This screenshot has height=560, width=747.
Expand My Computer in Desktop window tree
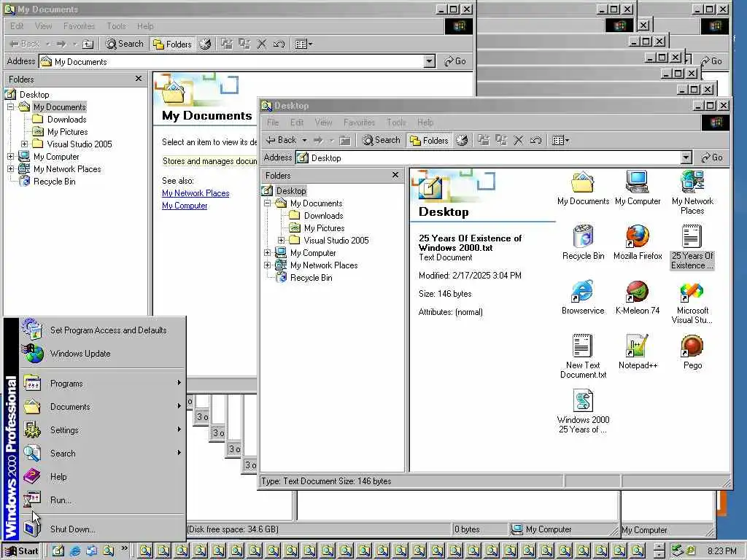pyautogui.click(x=267, y=253)
